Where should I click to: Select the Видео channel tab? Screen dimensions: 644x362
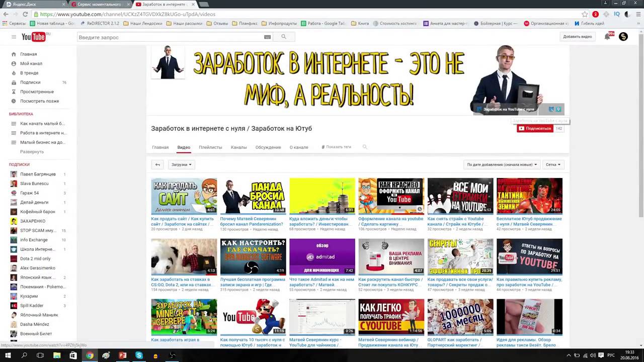[184, 147]
